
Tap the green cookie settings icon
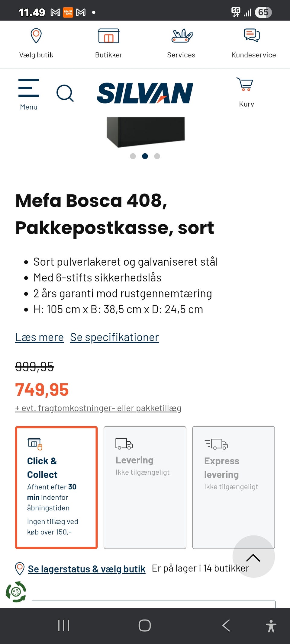click(x=16, y=592)
